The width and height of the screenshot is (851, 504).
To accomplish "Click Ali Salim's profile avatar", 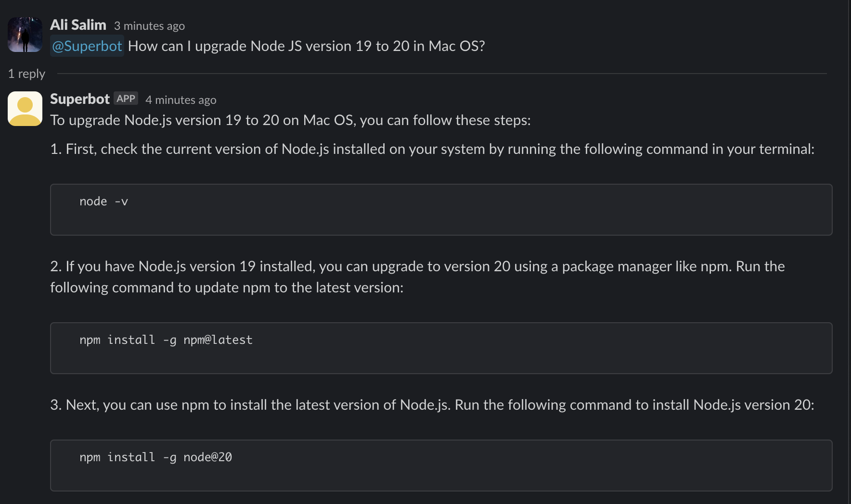I will 25,35.
